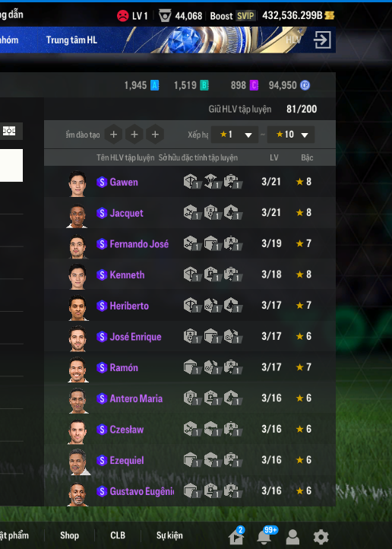
Task: Open the maximum star 10 dropdown
Action: [x=291, y=135]
